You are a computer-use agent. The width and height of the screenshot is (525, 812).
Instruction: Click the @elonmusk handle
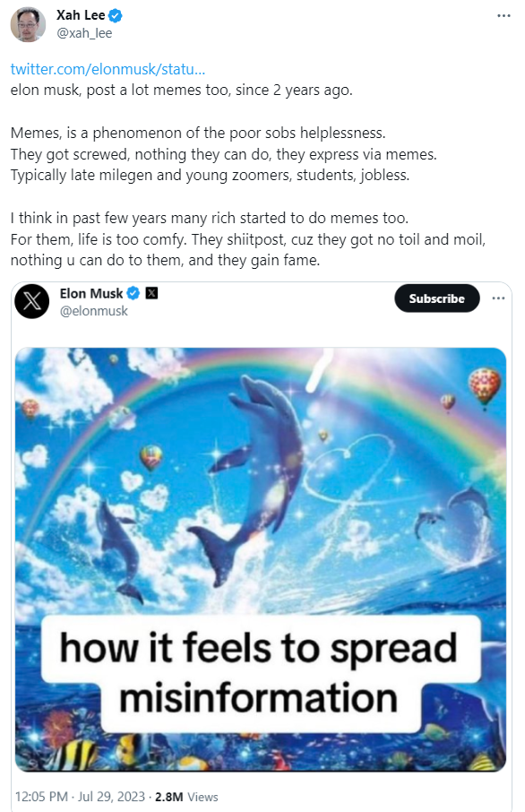(94, 311)
